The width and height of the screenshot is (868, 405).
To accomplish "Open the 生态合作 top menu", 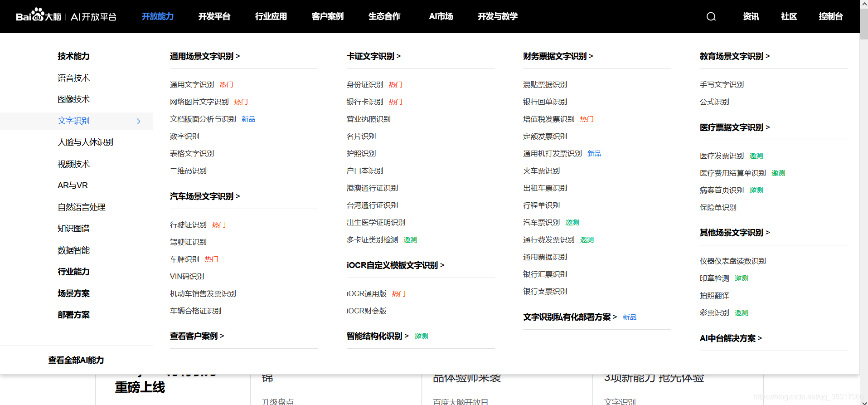I will 384,16.
